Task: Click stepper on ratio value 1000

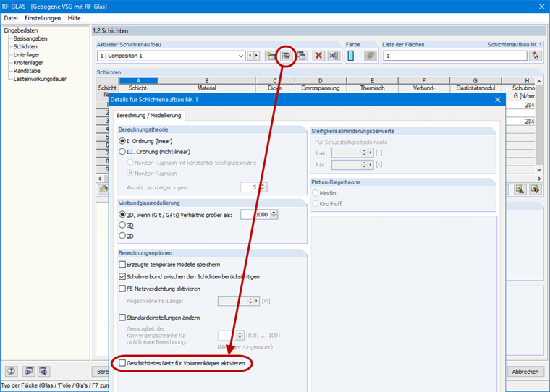Action: pyautogui.click(x=274, y=215)
